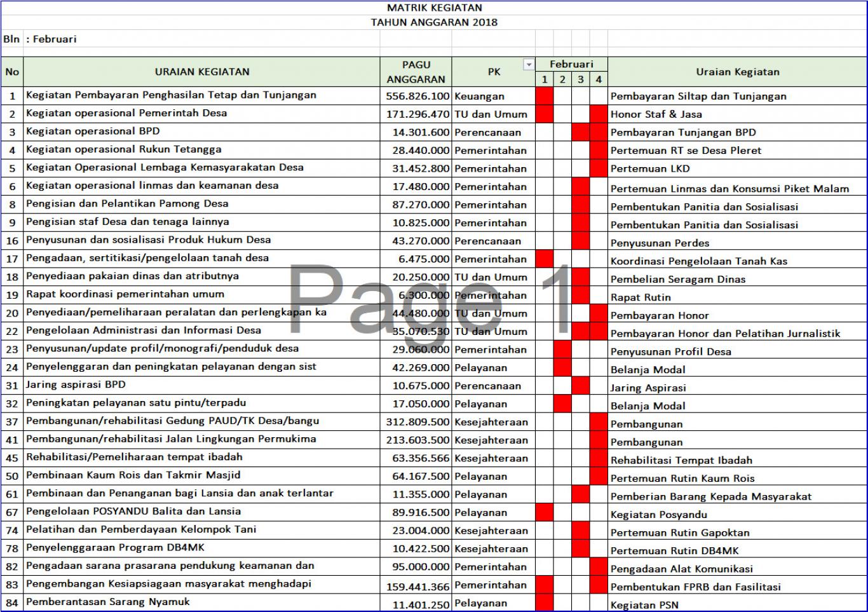Select budget value 159.441.366

click(x=416, y=585)
